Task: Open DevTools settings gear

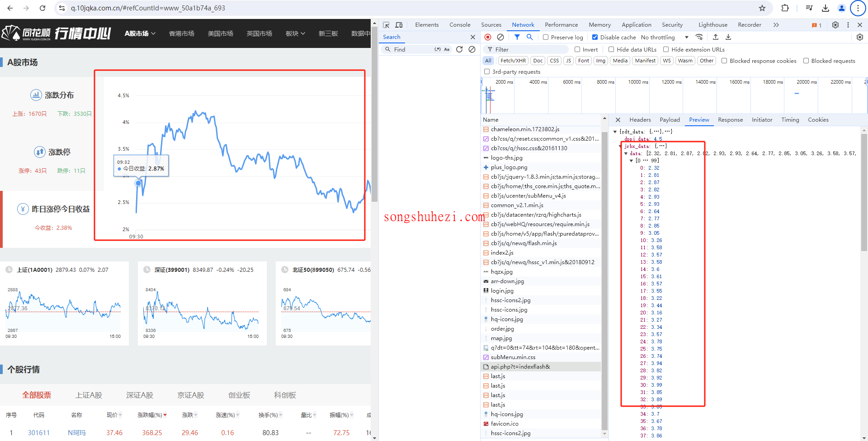Action: pyautogui.click(x=835, y=25)
